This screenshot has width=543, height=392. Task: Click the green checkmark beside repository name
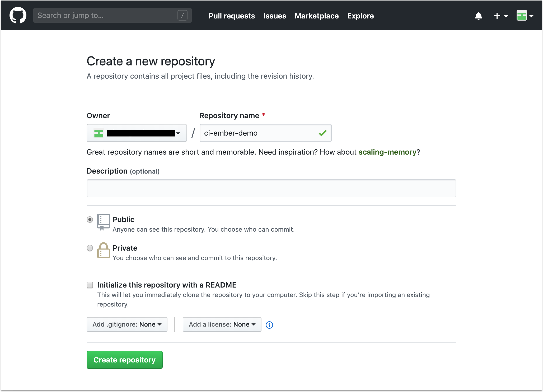coord(322,133)
